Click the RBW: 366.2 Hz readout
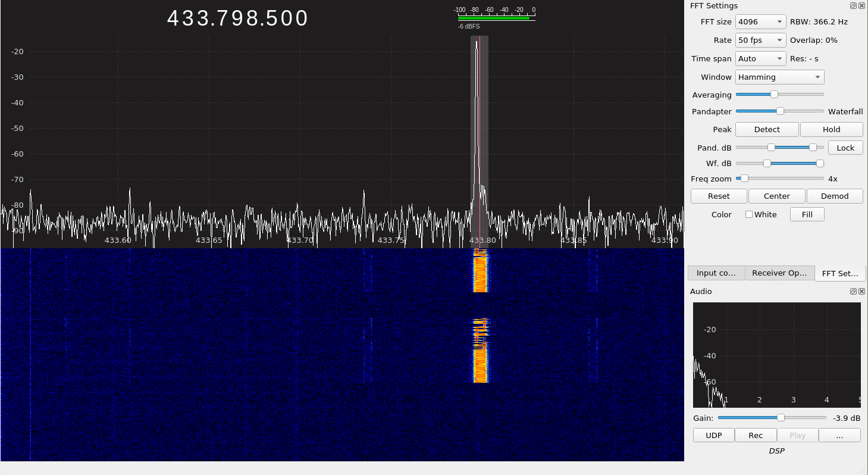This screenshot has height=475, width=868. [819, 21]
